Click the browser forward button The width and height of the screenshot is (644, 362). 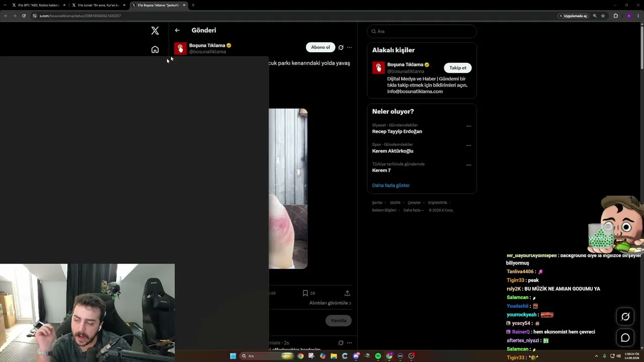15,16
